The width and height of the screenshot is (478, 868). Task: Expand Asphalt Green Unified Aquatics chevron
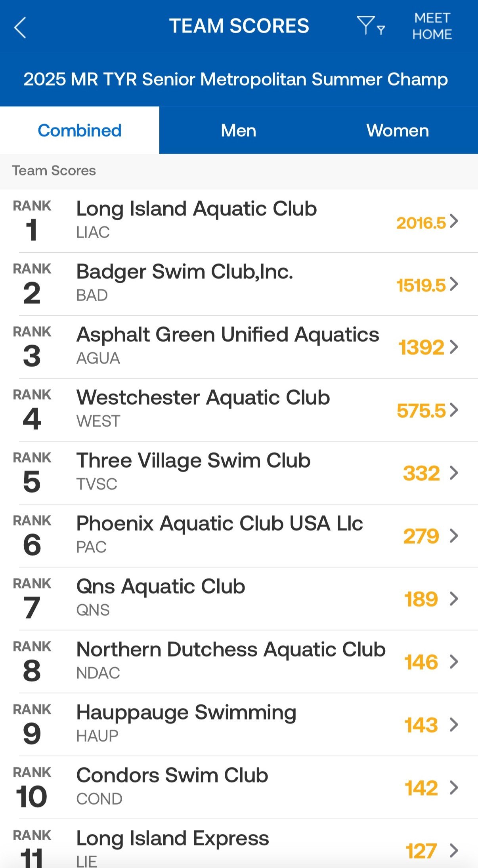tap(454, 347)
